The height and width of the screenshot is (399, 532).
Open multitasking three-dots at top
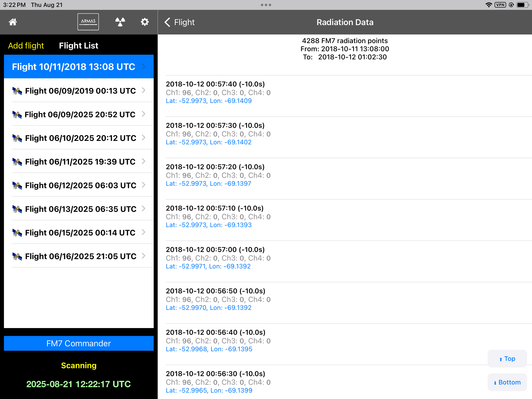(x=266, y=5)
